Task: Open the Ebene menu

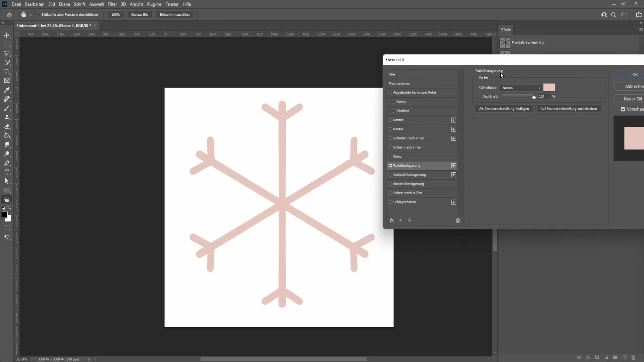Action: click(x=64, y=4)
